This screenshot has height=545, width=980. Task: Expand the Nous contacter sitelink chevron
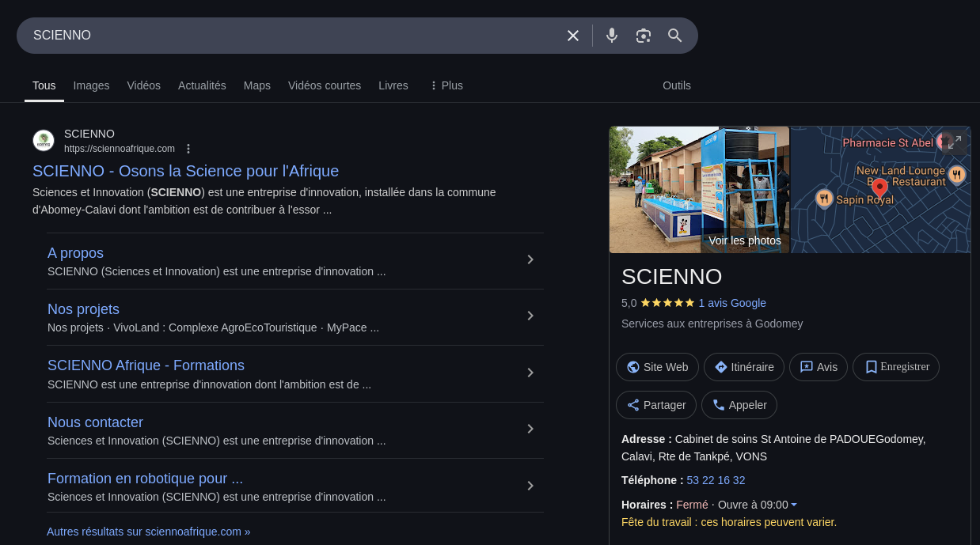530,429
